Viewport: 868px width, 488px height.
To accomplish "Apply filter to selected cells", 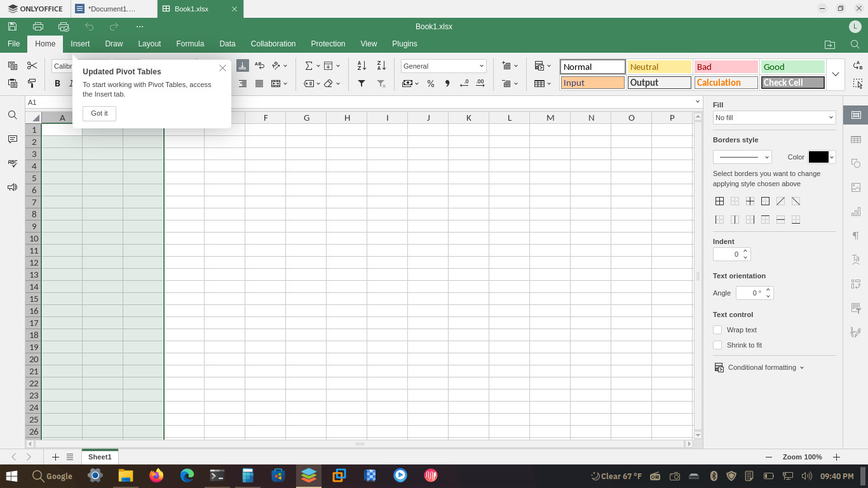I will (362, 83).
